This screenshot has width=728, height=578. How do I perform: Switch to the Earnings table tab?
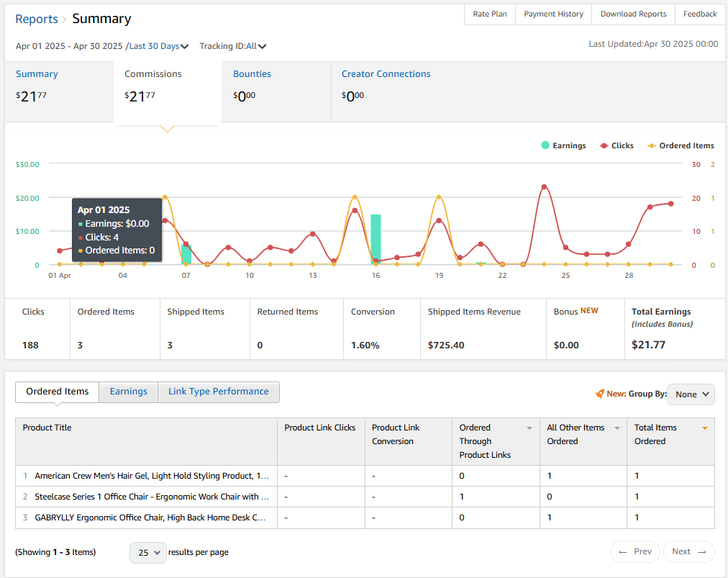pyautogui.click(x=129, y=392)
